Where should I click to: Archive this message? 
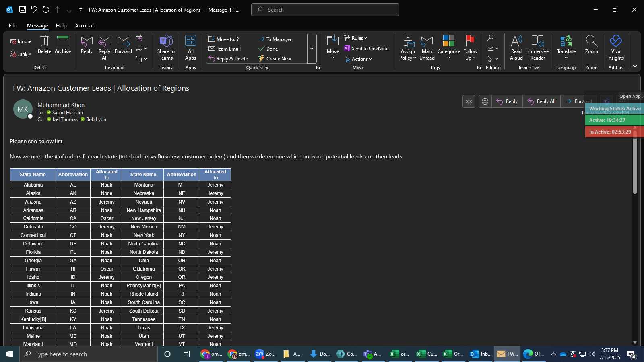63,44
